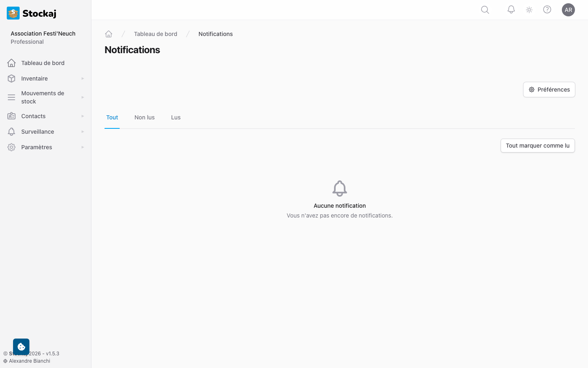Click the Paramètres gear icon in sidebar
Viewport: 588px width, 368px height.
[11, 147]
